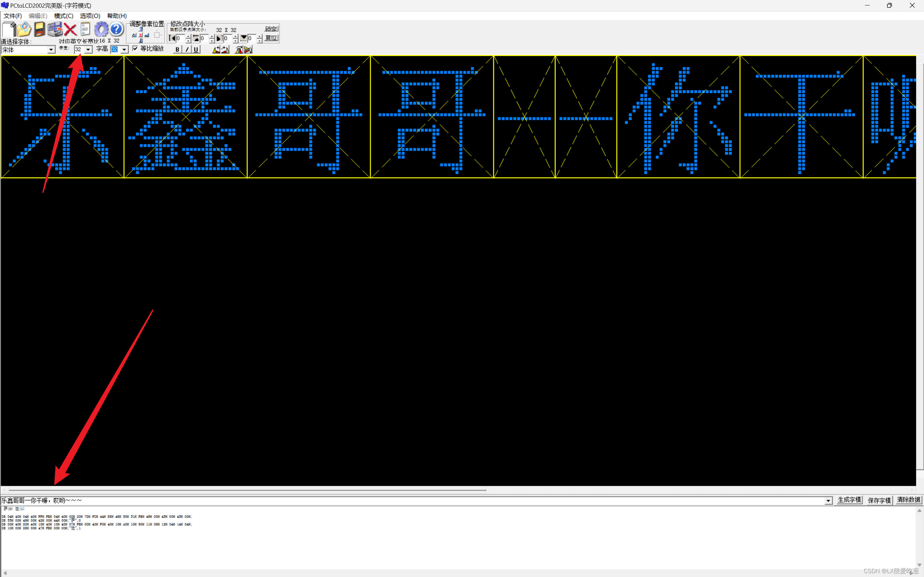This screenshot has width=924, height=577.
Task: Toggle Italic formatting button
Action: pos(187,49)
